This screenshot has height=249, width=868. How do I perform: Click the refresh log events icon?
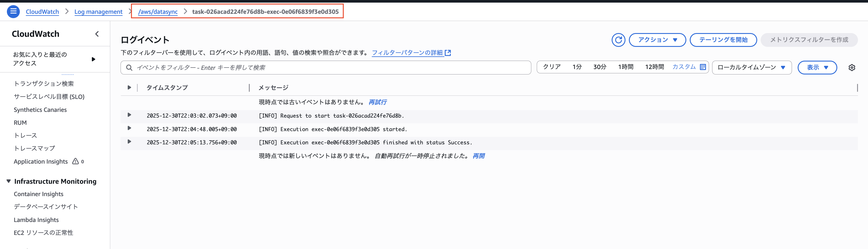coord(618,40)
